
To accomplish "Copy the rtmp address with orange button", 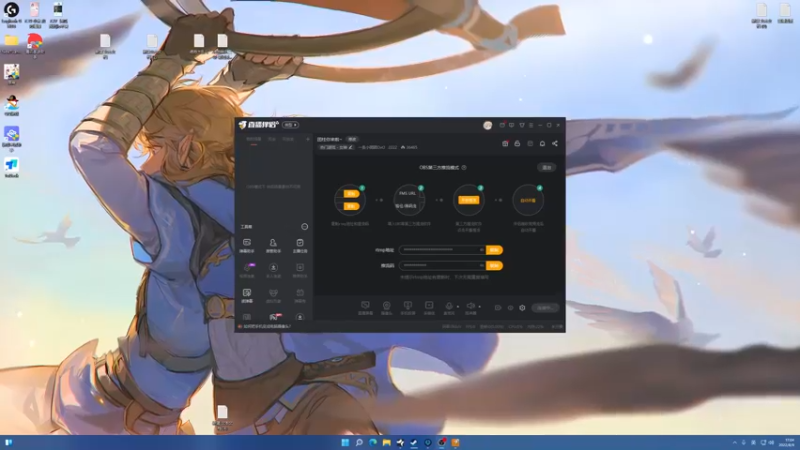I will coord(494,250).
